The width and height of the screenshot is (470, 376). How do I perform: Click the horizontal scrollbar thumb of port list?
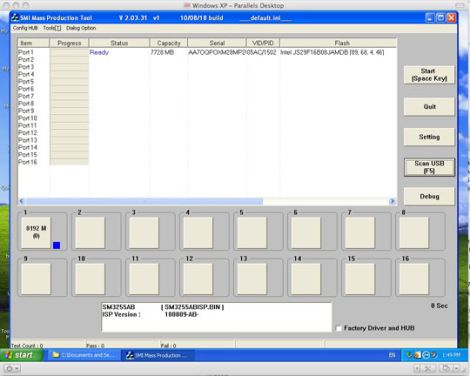tap(144, 201)
